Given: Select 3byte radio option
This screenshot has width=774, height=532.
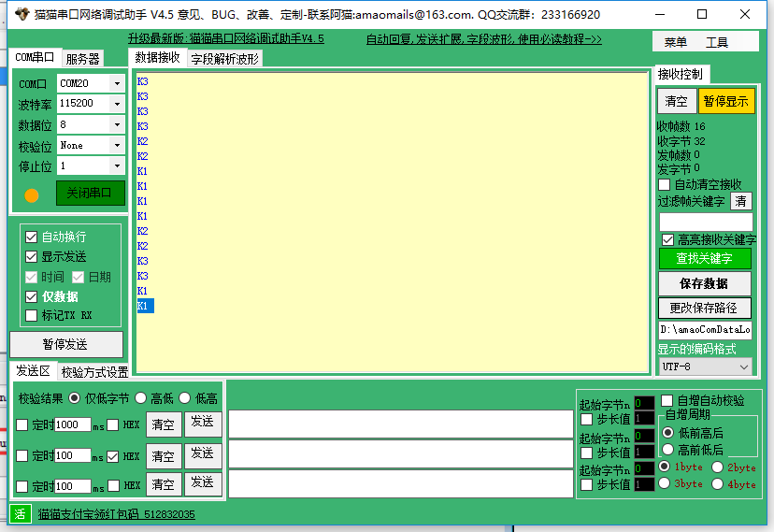Looking at the screenshot, I should tap(665, 483).
